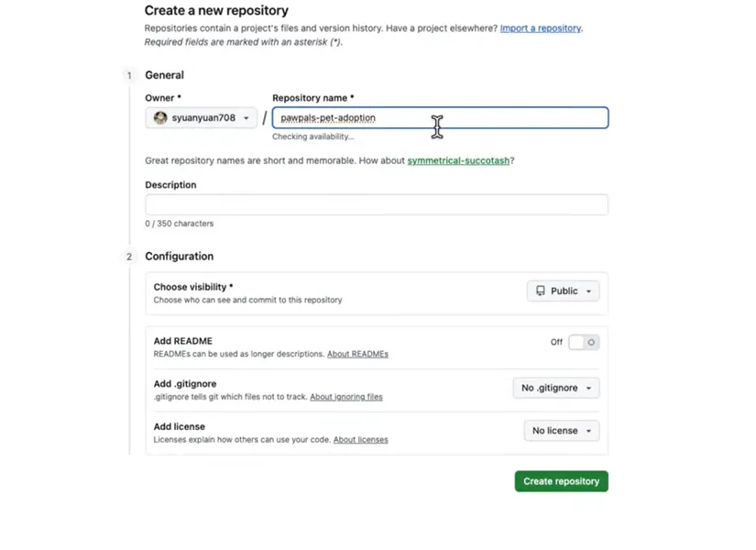Click the repository icon in the Public button
The image size is (756, 550).
click(541, 291)
